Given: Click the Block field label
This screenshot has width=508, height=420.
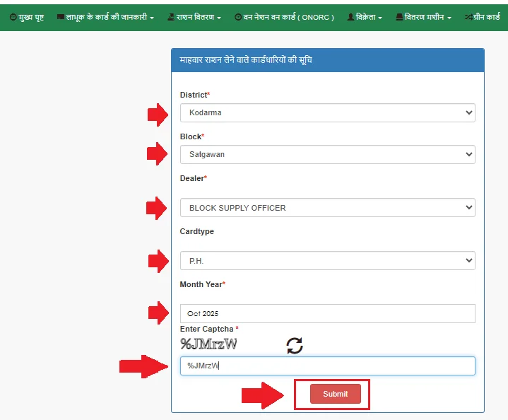Looking at the screenshot, I should click(x=192, y=136).
